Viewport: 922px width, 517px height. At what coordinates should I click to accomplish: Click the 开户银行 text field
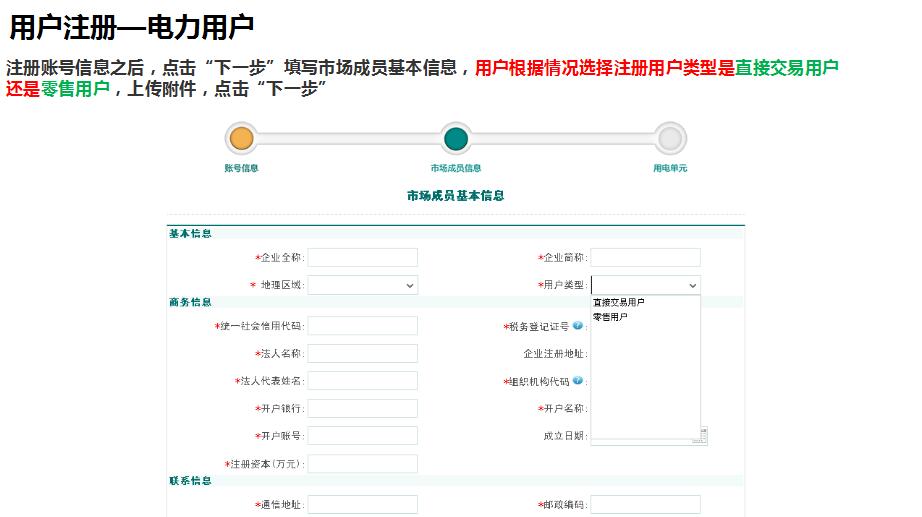pos(362,408)
